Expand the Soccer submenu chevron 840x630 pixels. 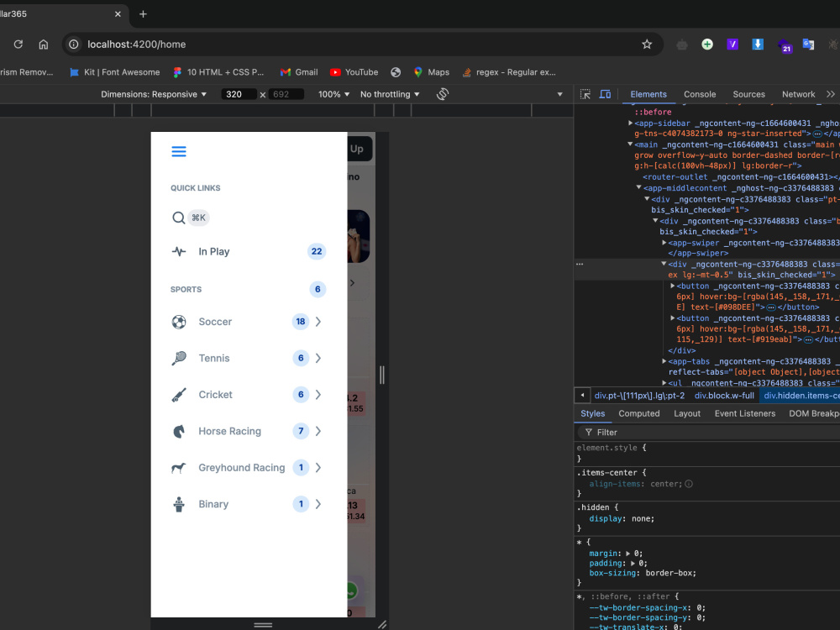coord(318,322)
